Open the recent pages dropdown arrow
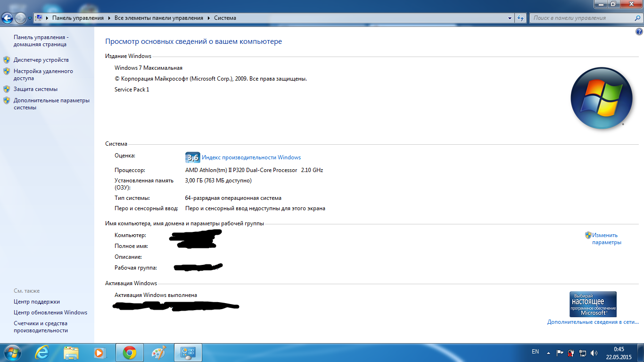Viewport: 644px width, 362px height. click(x=30, y=18)
